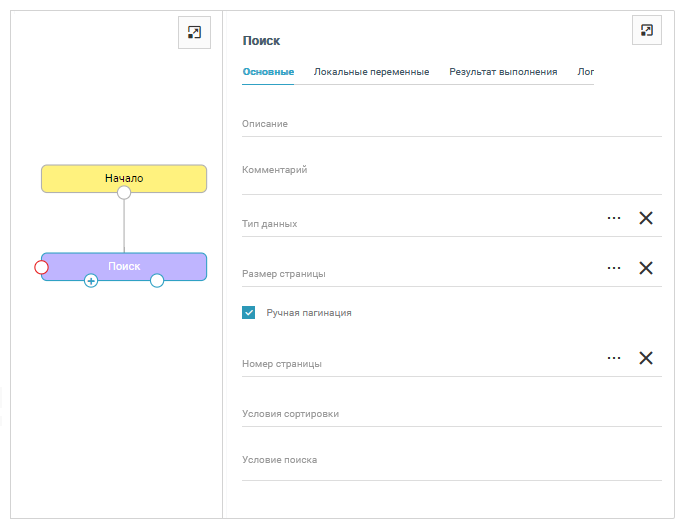Open options for Размер страницы field
The height and width of the screenshot is (531, 683).
pos(614,268)
